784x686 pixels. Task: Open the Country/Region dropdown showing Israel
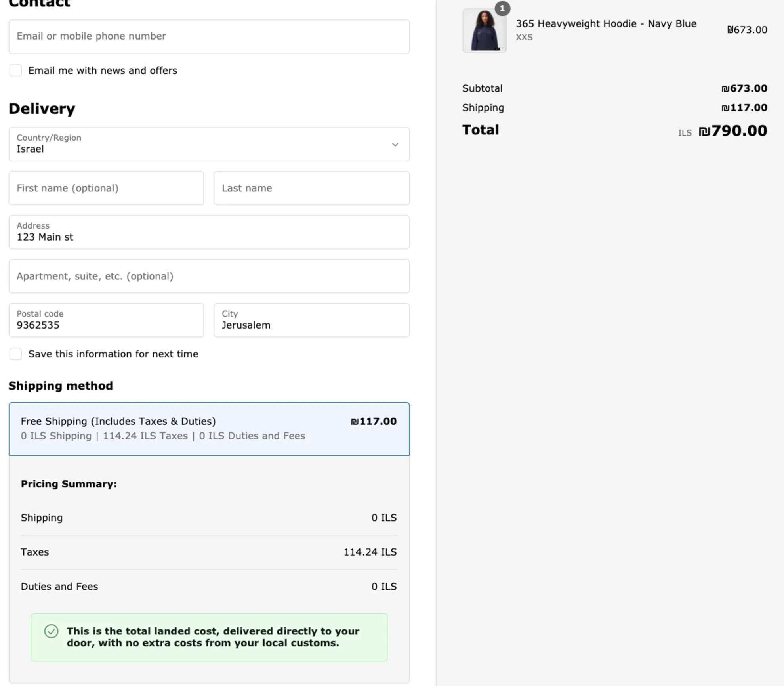coord(209,144)
